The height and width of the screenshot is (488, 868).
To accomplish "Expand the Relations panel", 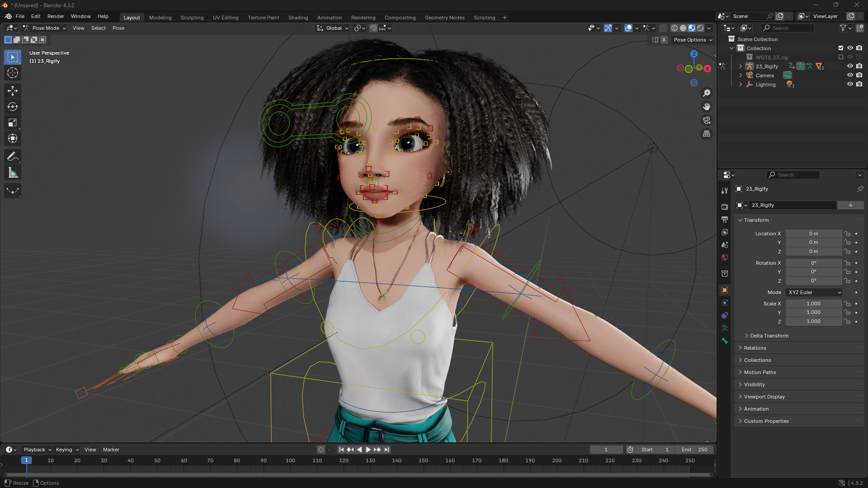I will 755,348.
